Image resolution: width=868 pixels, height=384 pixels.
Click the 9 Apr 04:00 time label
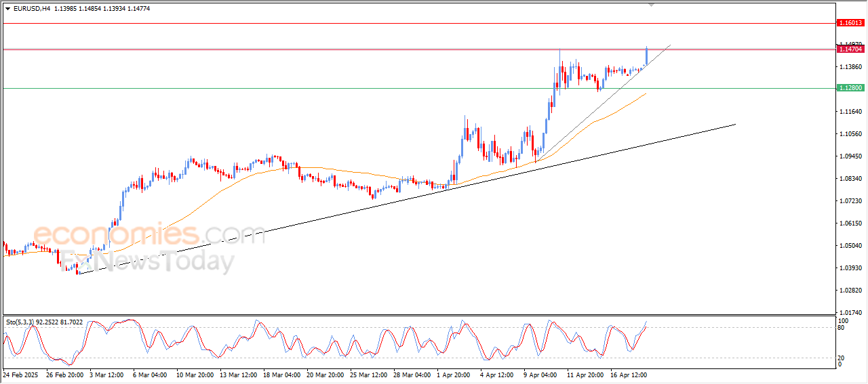click(542, 374)
